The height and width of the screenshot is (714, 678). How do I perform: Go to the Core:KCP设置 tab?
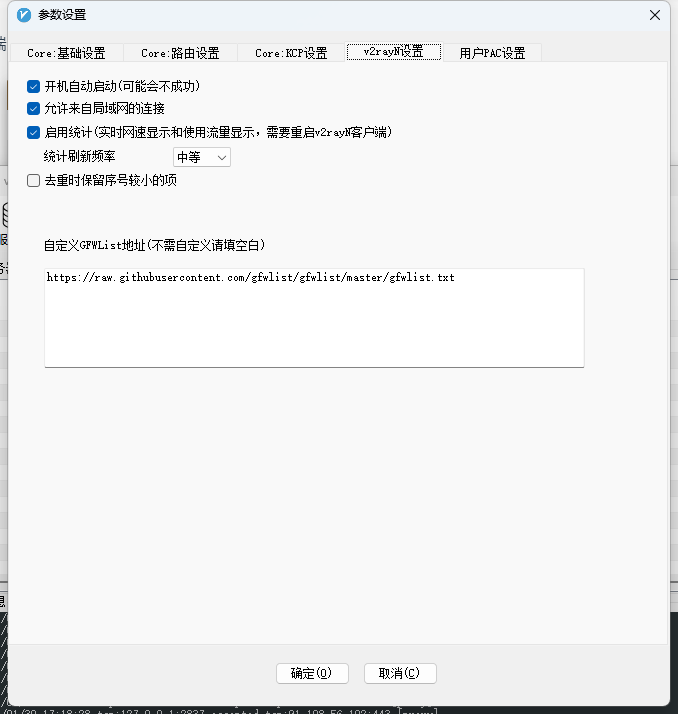pyautogui.click(x=291, y=53)
